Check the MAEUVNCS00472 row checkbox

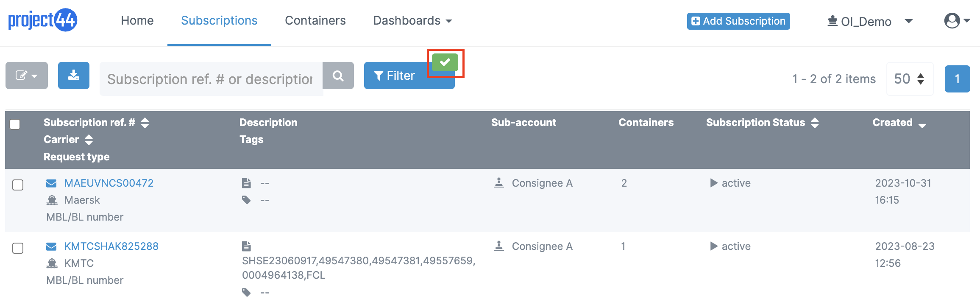click(18, 185)
